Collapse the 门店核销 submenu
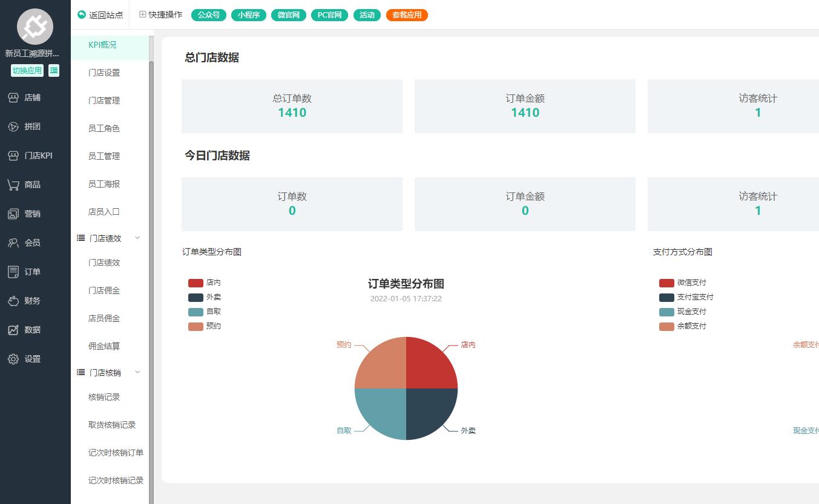819x504 pixels. pos(137,372)
